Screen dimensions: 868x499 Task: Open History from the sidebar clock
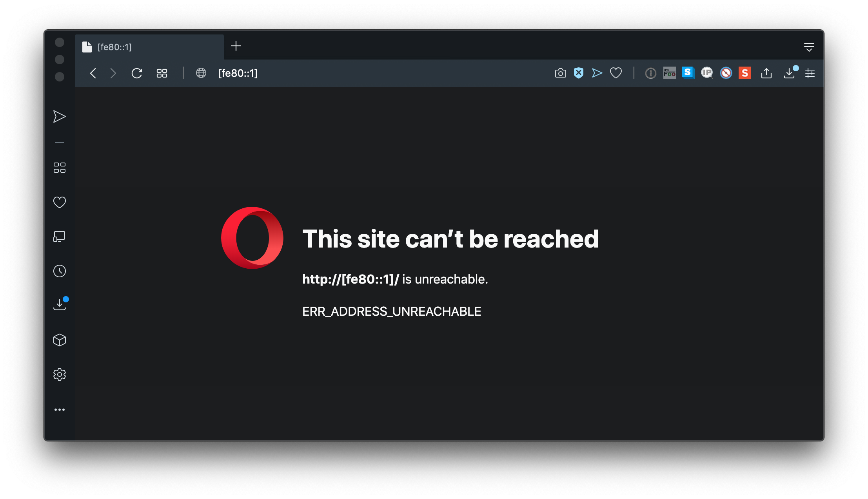click(x=60, y=271)
